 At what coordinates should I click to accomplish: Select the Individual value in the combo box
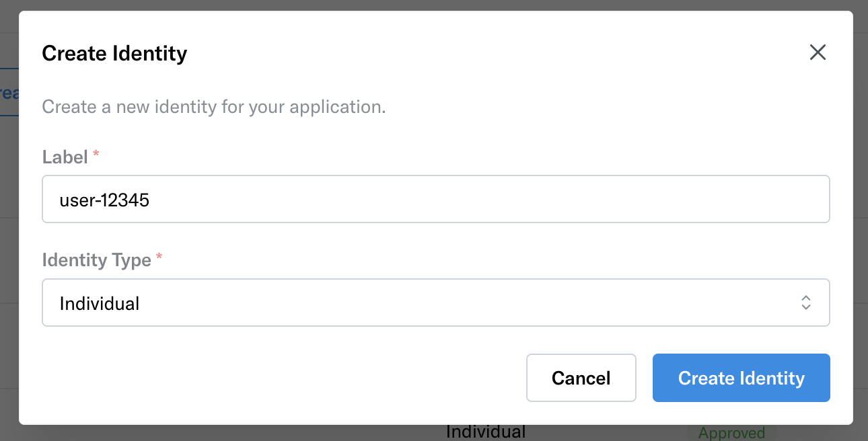point(100,304)
